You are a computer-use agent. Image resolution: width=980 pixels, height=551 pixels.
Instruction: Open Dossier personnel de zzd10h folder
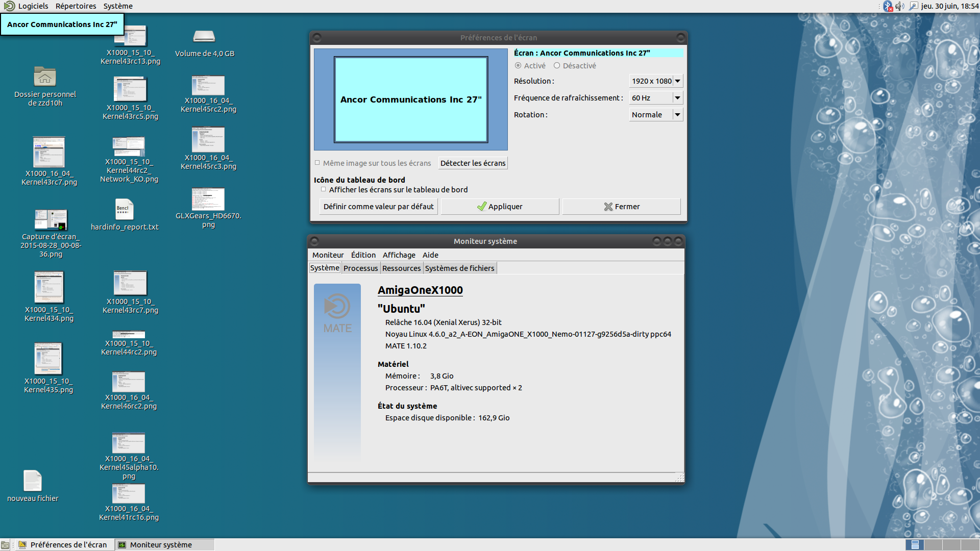point(45,77)
